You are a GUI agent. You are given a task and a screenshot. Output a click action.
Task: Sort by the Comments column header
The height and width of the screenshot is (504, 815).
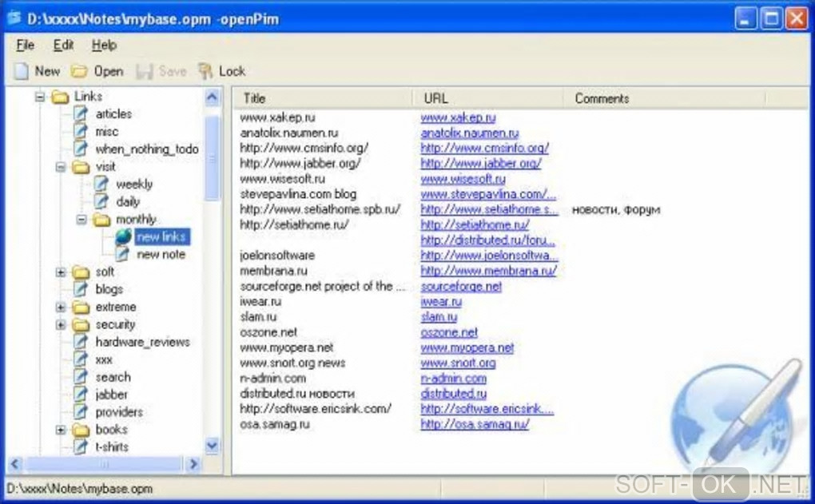click(664, 98)
